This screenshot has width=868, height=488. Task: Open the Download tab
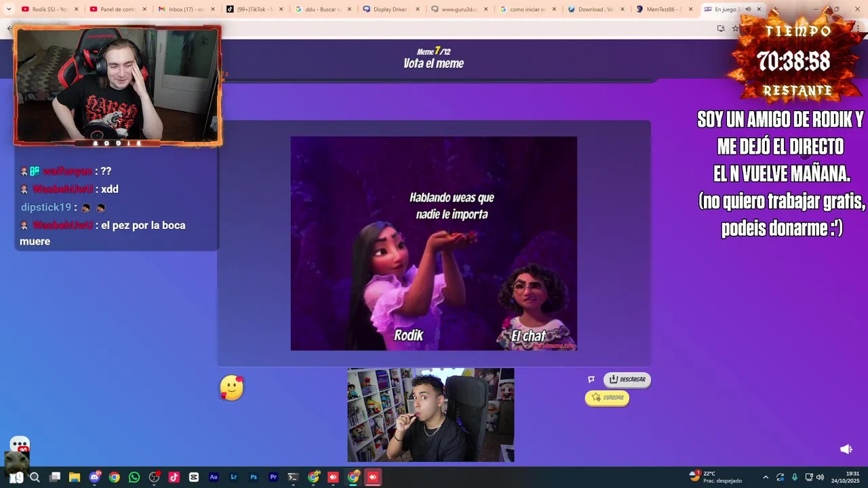pyautogui.click(x=595, y=9)
